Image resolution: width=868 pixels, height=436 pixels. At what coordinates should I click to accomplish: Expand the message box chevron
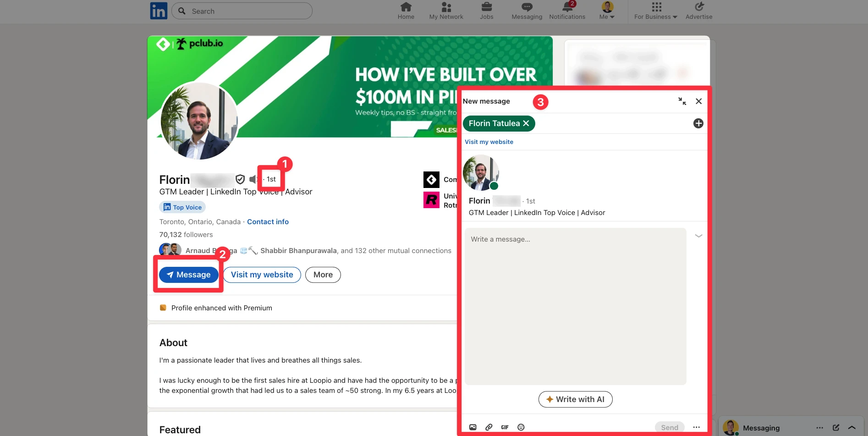coord(698,236)
